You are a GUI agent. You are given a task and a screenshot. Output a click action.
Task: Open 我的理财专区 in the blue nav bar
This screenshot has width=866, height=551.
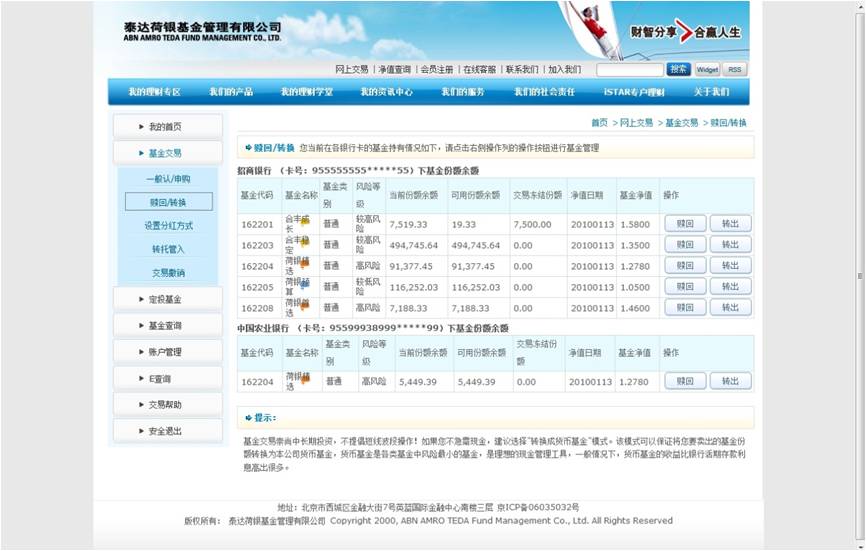pos(155,92)
